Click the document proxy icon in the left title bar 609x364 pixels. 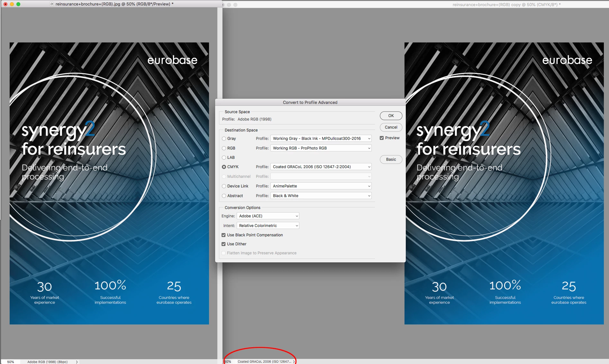pyautogui.click(x=52, y=4)
